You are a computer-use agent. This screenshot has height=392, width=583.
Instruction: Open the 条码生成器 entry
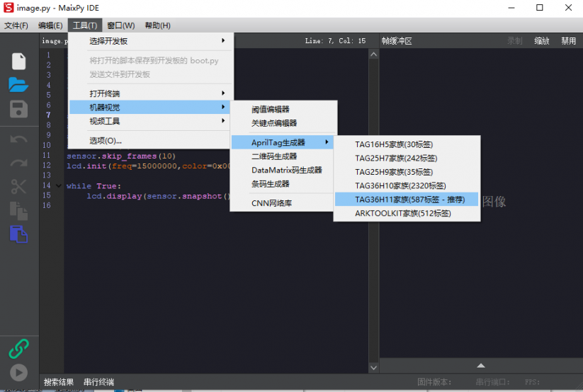(282, 184)
